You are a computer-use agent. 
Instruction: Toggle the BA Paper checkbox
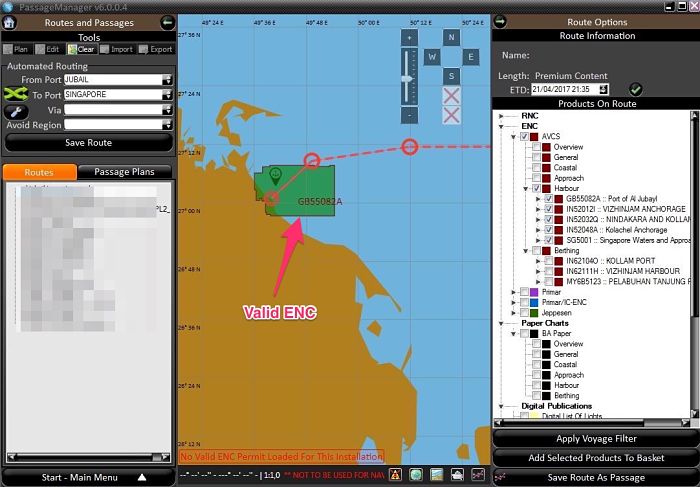point(524,333)
